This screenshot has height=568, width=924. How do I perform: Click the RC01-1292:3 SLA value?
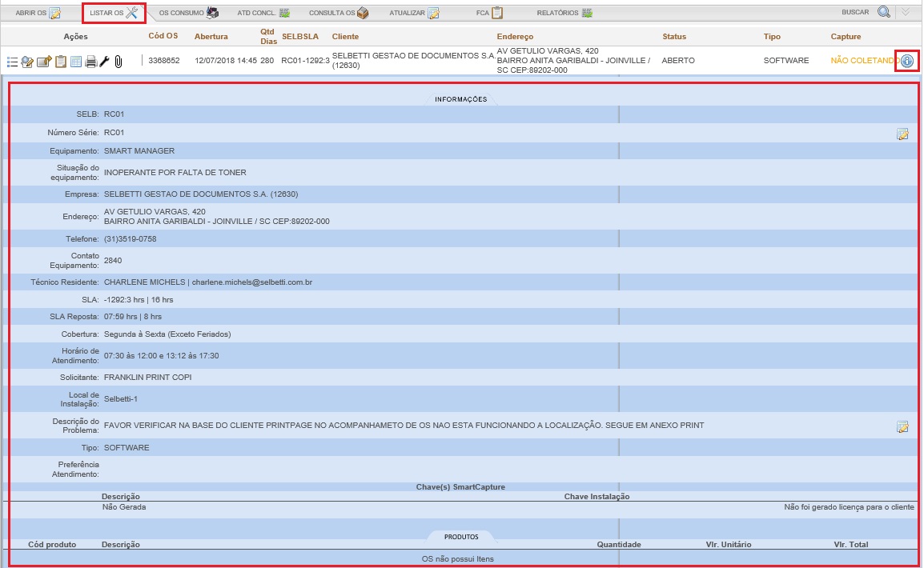point(305,61)
